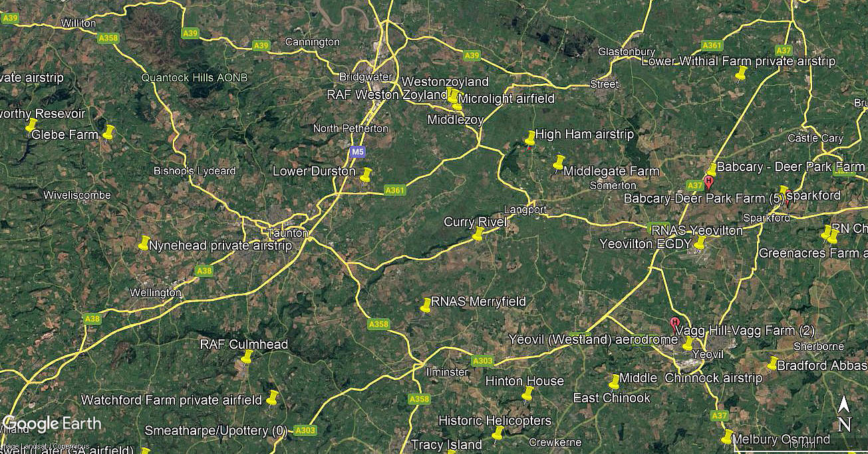
Task: Select the RAF Culmhead pushpin marker
Action: point(246,357)
